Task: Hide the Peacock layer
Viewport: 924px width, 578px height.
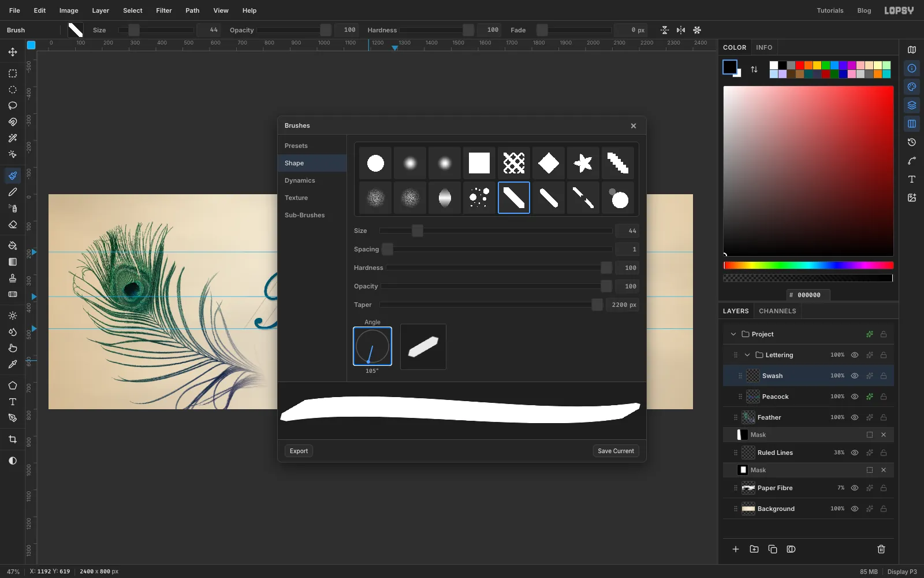Action: [x=855, y=397]
